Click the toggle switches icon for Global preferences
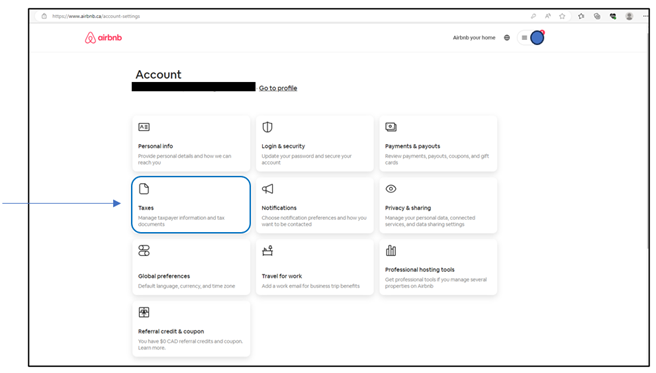The image size is (656, 373). click(144, 250)
